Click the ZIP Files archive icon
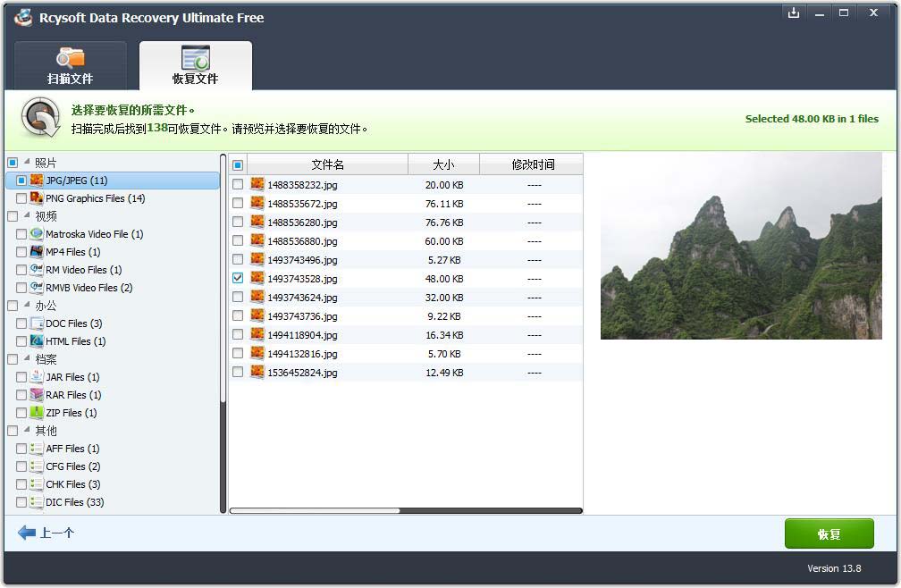901x588 pixels. point(37,413)
